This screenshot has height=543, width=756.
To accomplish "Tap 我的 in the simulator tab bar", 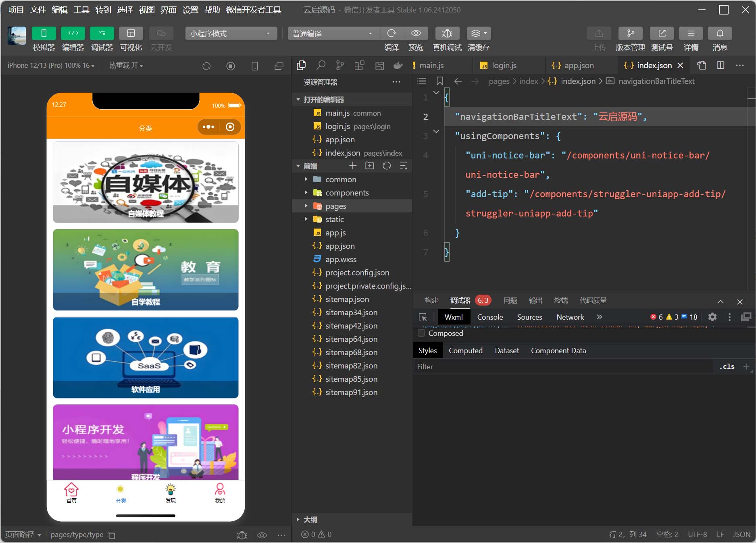I will (x=220, y=493).
